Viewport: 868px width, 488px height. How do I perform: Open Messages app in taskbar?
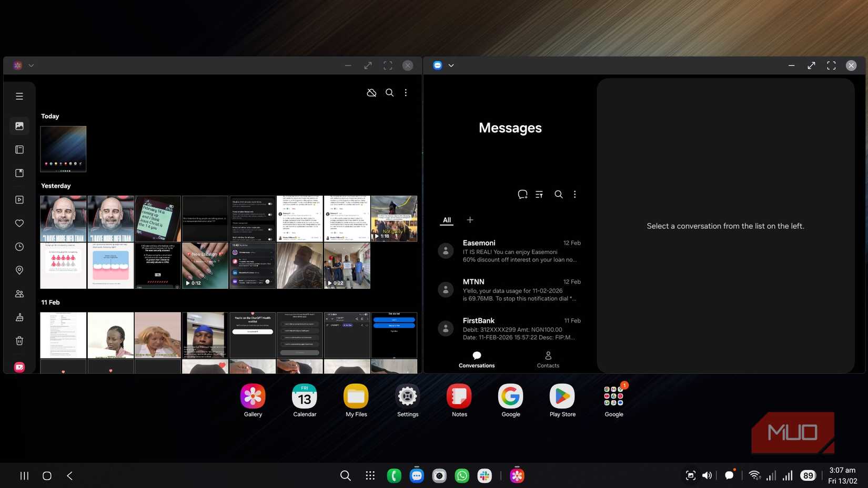click(x=417, y=476)
